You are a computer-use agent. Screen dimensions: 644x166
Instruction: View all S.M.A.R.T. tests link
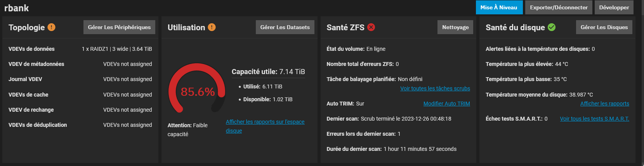(x=594, y=119)
